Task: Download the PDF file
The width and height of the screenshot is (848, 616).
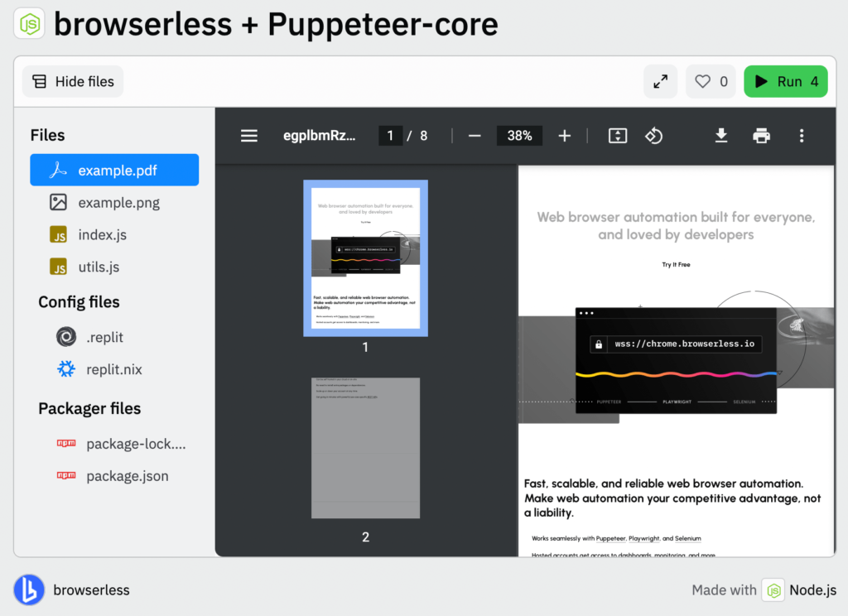Action: pos(720,135)
